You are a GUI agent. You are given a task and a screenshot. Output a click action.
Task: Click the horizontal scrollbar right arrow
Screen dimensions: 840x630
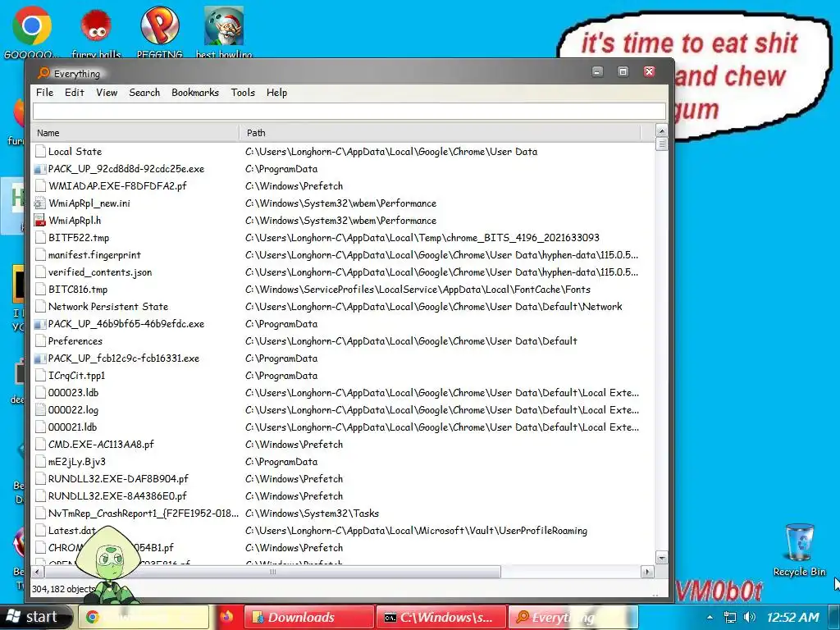coord(647,572)
